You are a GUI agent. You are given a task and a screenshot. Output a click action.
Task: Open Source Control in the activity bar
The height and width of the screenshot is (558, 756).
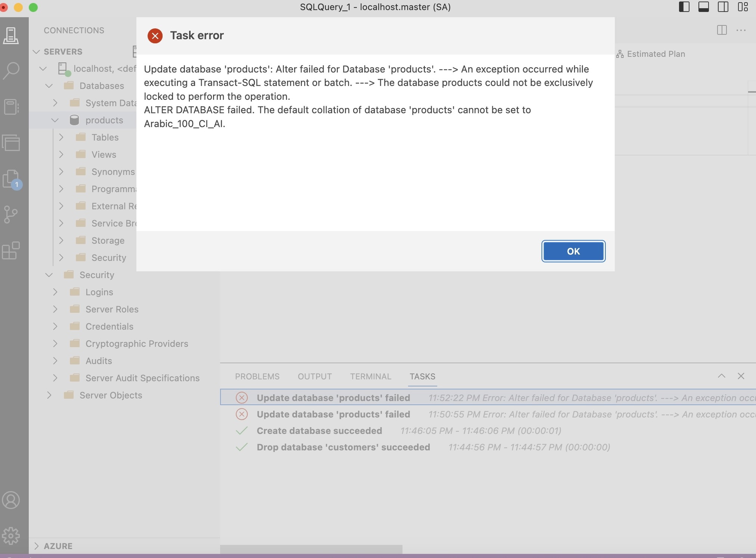tap(11, 215)
